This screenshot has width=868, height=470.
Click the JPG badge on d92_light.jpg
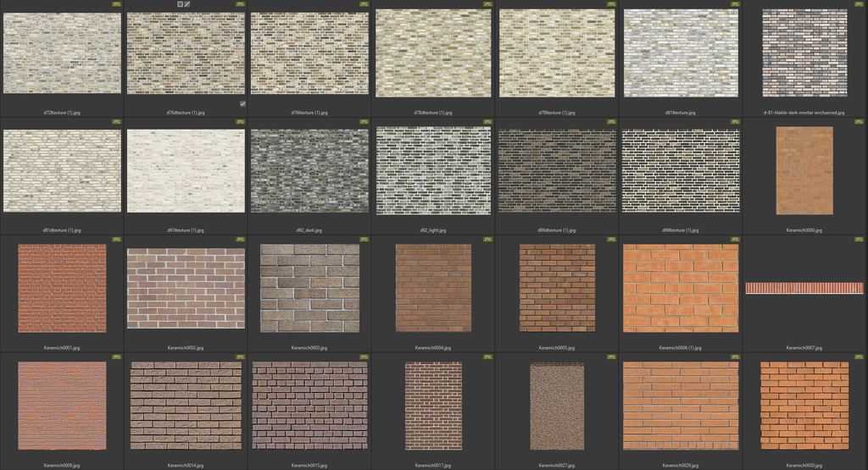click(488, 122)
